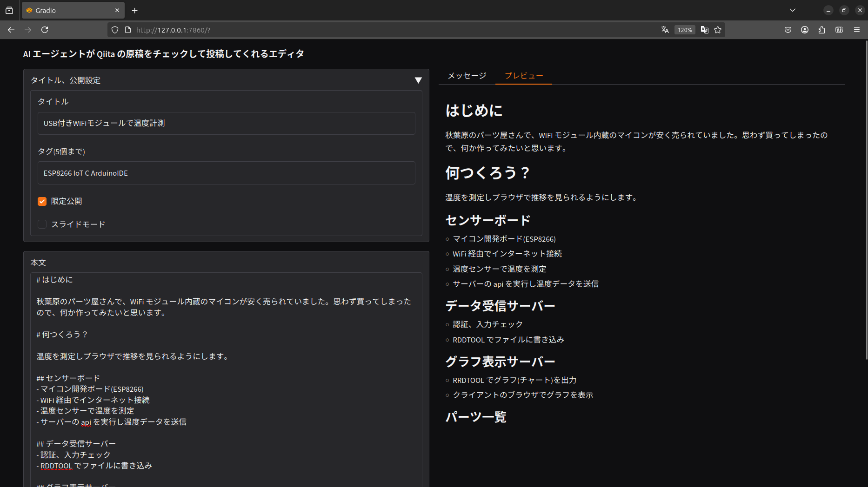Click the translate page icon
868x487 pixels.
[x=665, y=30]
